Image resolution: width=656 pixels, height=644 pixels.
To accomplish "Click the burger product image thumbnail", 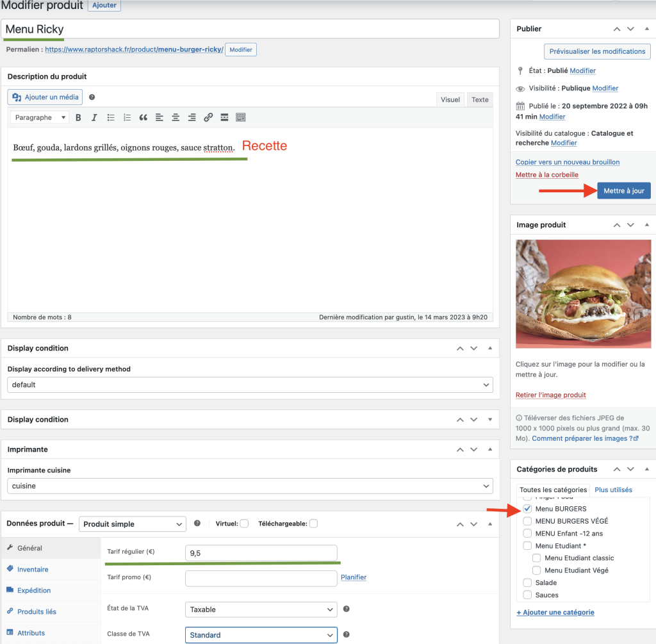I will pos(582,293).
